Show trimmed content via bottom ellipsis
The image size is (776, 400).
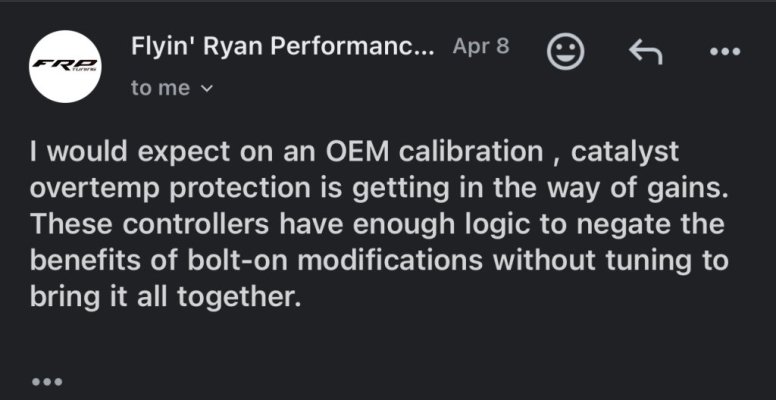47,382
